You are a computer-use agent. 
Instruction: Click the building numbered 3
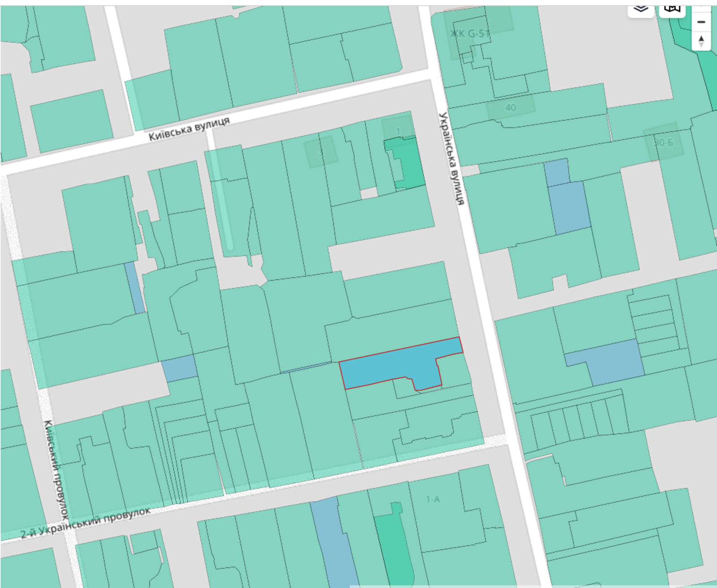[x=320, y=152]
